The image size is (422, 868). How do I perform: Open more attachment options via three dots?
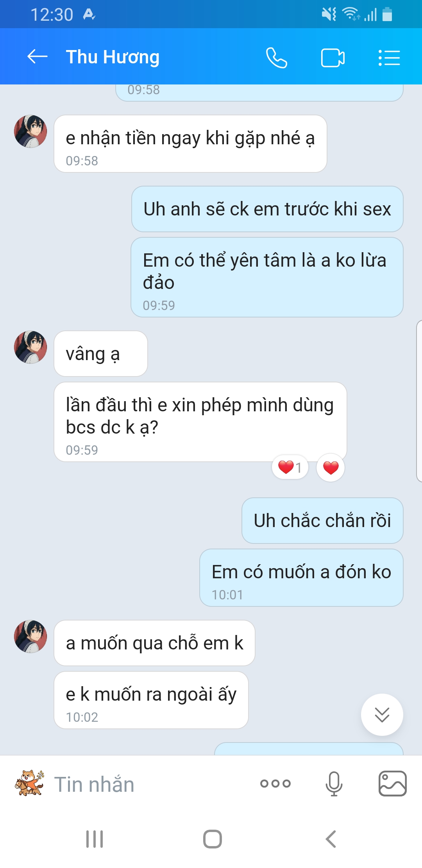(x=275, y=783)
